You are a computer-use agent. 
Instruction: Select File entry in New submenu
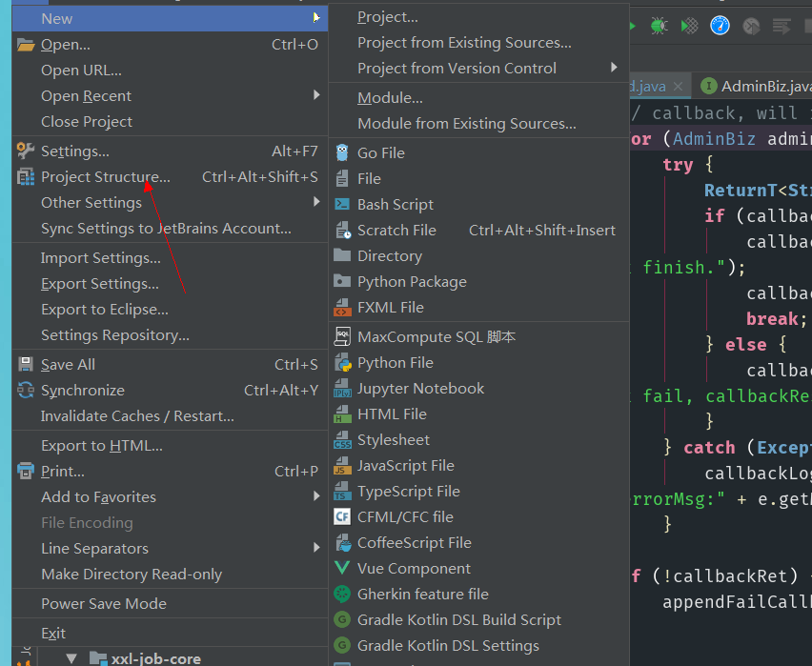(479, 179)
